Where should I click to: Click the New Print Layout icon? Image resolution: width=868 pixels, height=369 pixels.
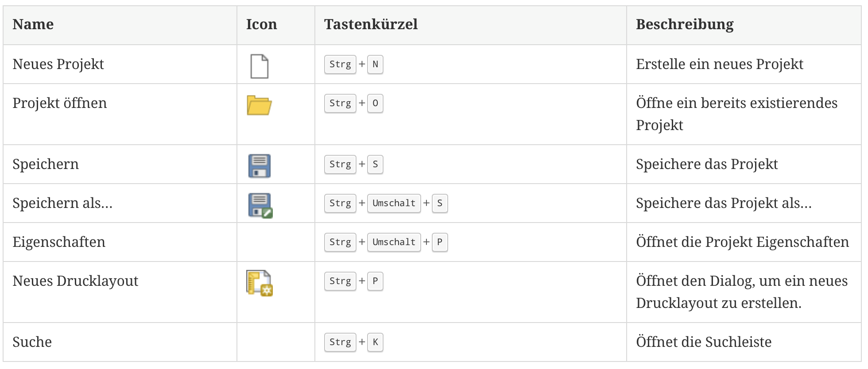tap(260, 283)
